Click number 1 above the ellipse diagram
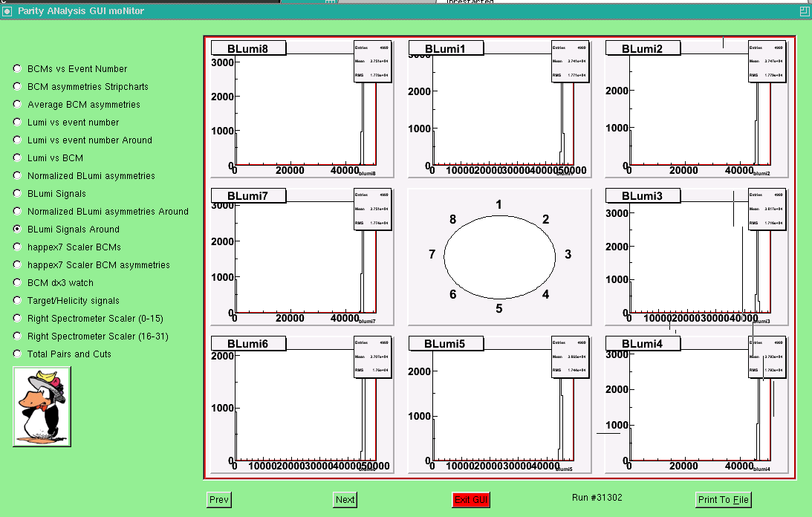The width and height of the screenshot is (812, 517). [x=498, y=204]
